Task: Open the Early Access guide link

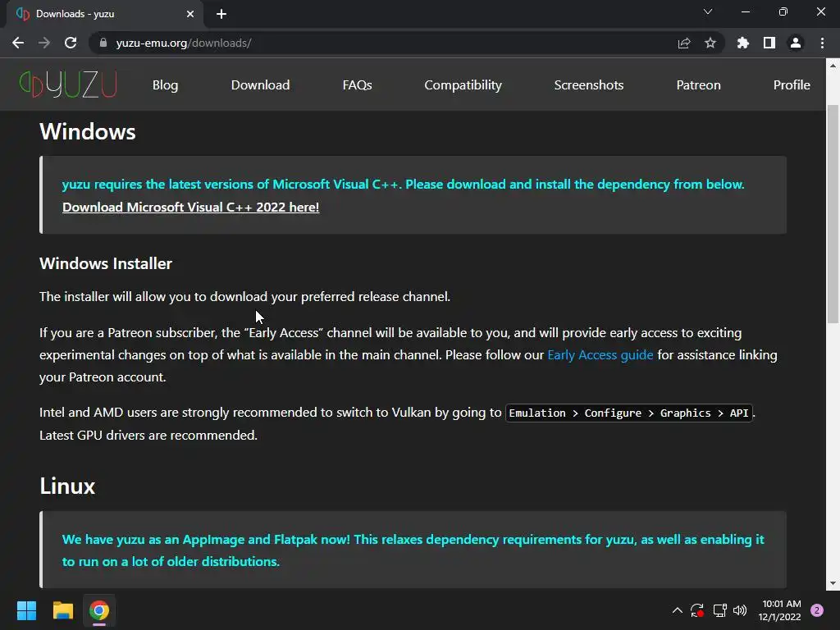Action: (600, 355)
